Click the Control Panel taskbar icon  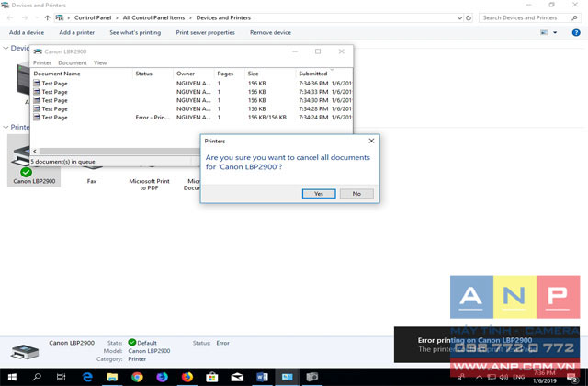point(288,377)
